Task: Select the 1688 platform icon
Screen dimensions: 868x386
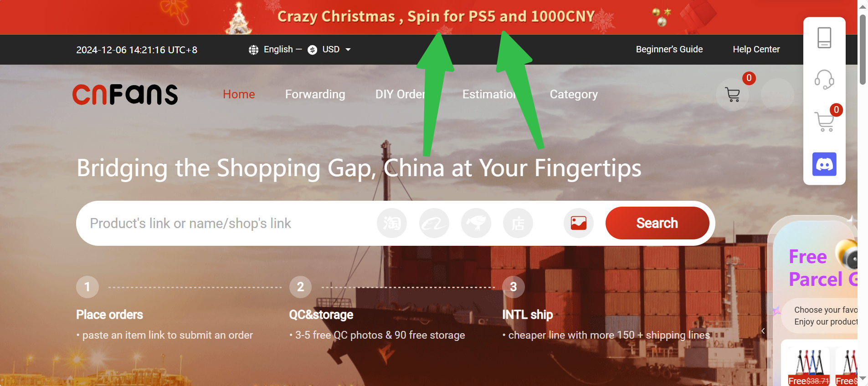Action: (434, 223)
